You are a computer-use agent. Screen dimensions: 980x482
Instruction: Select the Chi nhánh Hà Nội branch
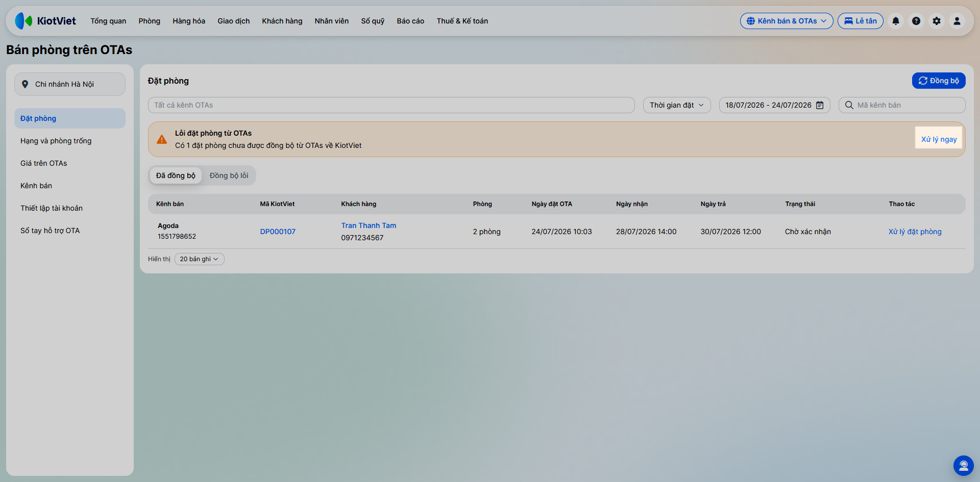pos(70,84)
